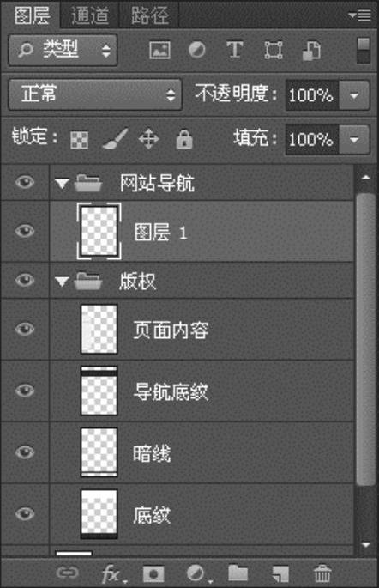The height and width of the screenshot is (588, 379).
Task: Click the lock position move icon
Action: 149,139
